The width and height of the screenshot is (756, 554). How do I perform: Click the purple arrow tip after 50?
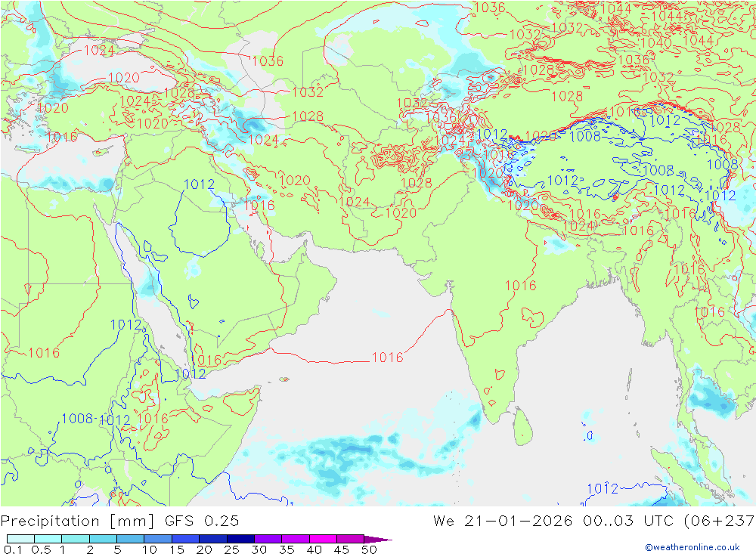coord(378,539)
